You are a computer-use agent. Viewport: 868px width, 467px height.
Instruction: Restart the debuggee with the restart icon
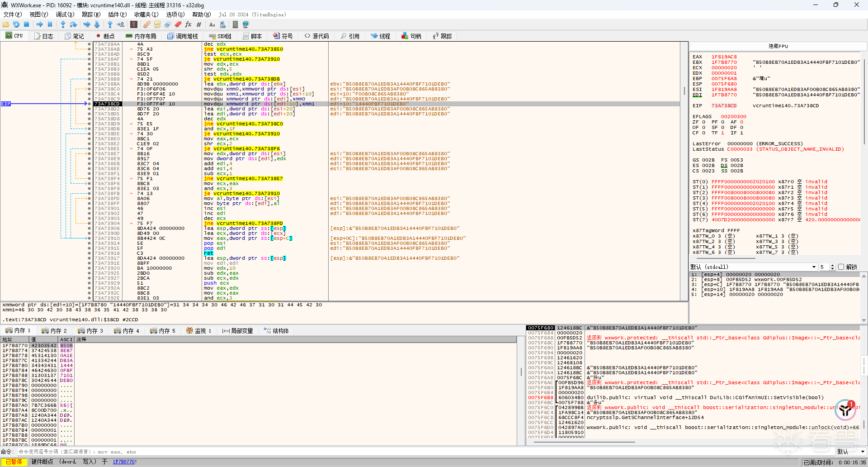[x=16, y=24]
